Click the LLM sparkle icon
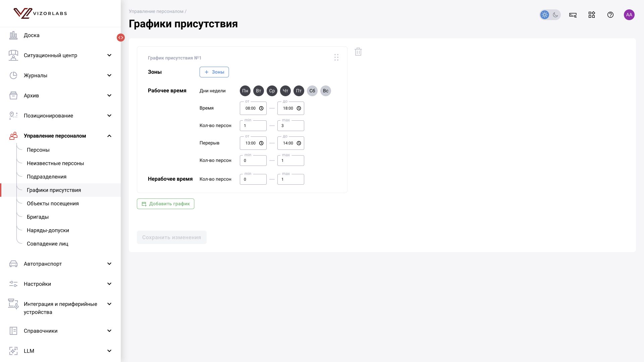 tap(13, 351)
